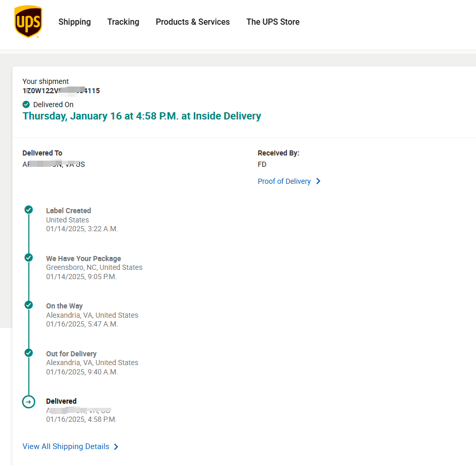The width and height of the screenshot is (476, 465).
Task: Click the Out for Delivery checkmark marker
Action: click(28, 353)
